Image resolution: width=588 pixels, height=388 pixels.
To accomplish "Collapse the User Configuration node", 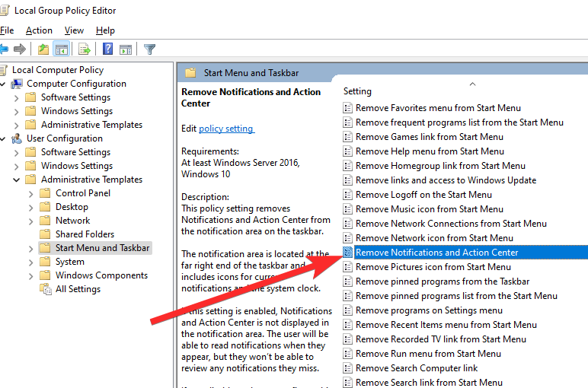I will pos(3,139).
